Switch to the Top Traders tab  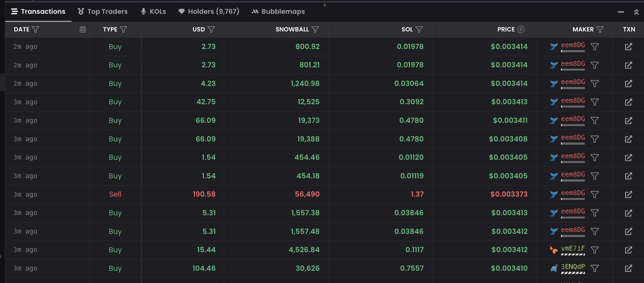click(x=103, y=12)
